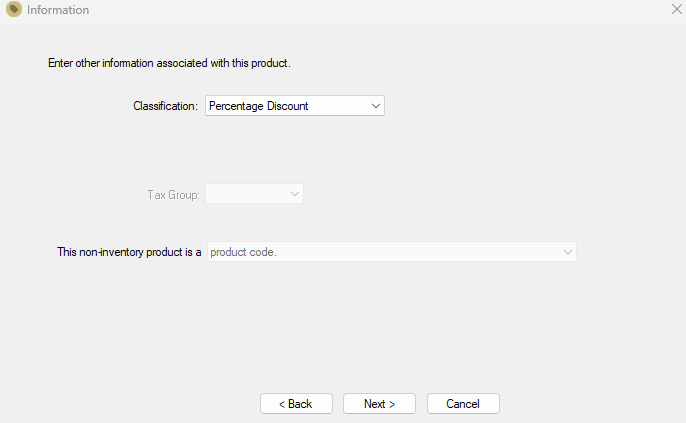
Task: Open the Tax Group dropdown arrow
Action: pos(295,194)
